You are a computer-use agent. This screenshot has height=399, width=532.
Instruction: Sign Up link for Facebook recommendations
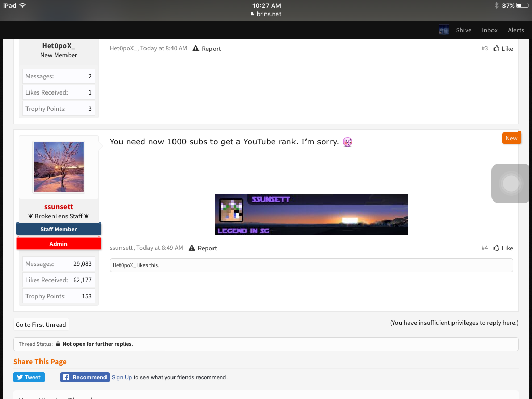click(122, 377)
